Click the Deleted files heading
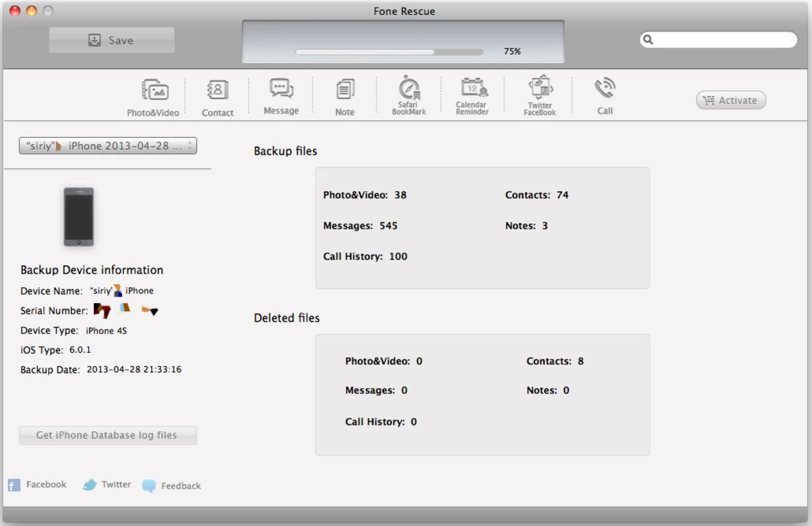Screen dimensions: 812x526 286,318
